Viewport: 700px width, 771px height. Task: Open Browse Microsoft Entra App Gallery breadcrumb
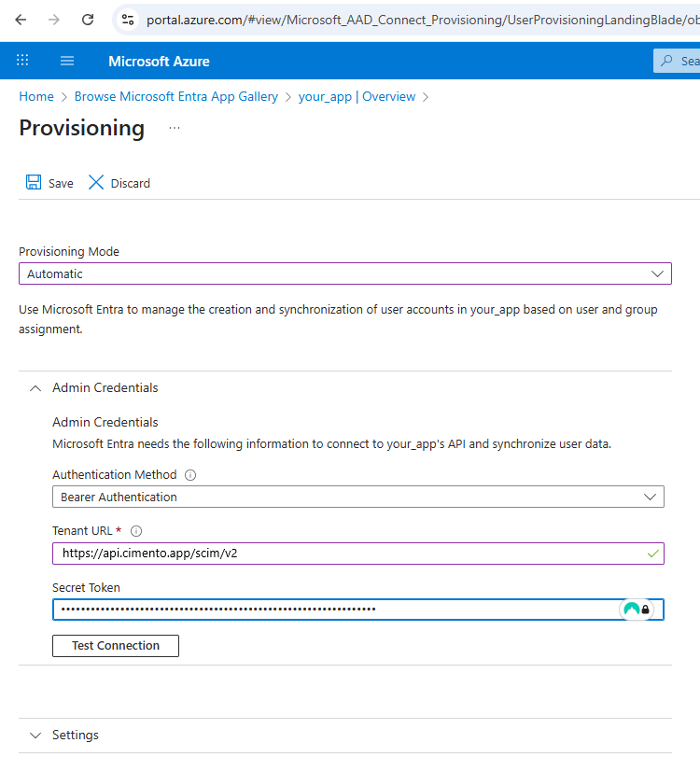point(176,96)
